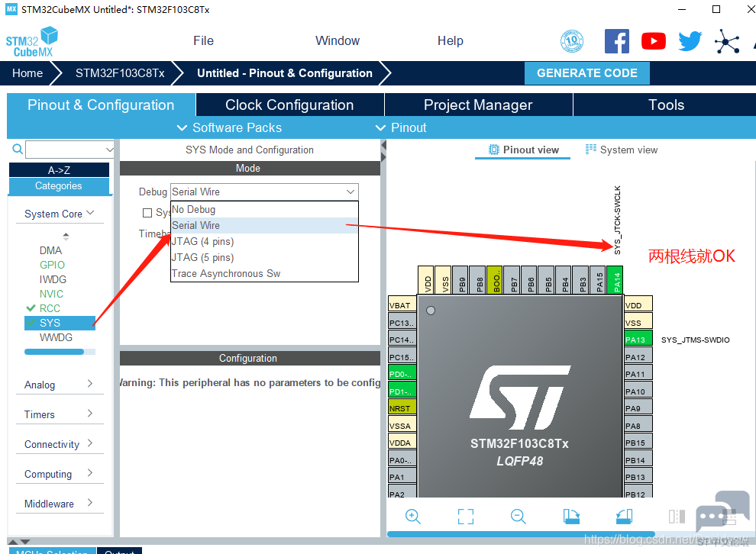Open the Twitter link icon
The image size is (756, 554).
point(690,41)
